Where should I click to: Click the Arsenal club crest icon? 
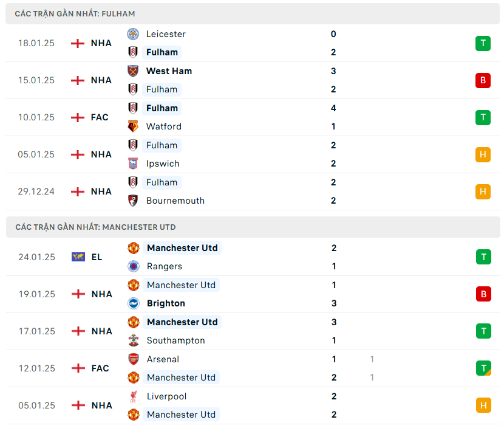pos(133,359)
